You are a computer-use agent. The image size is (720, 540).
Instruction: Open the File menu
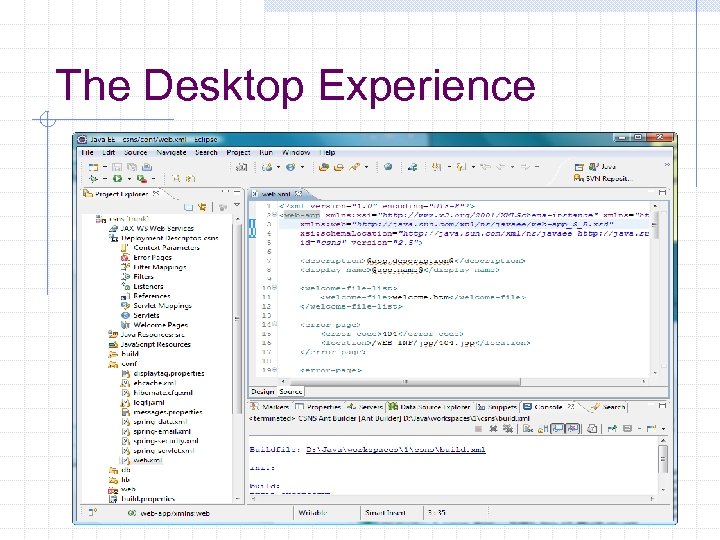point(87,152)
